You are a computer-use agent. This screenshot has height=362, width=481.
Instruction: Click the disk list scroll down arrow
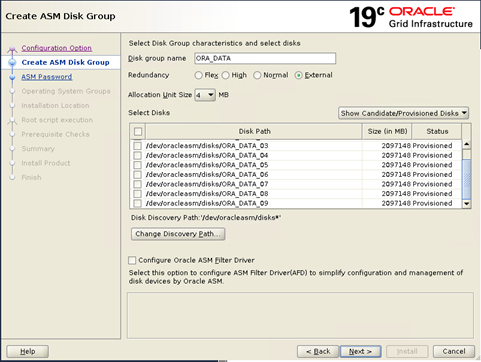tap(467, 204)
